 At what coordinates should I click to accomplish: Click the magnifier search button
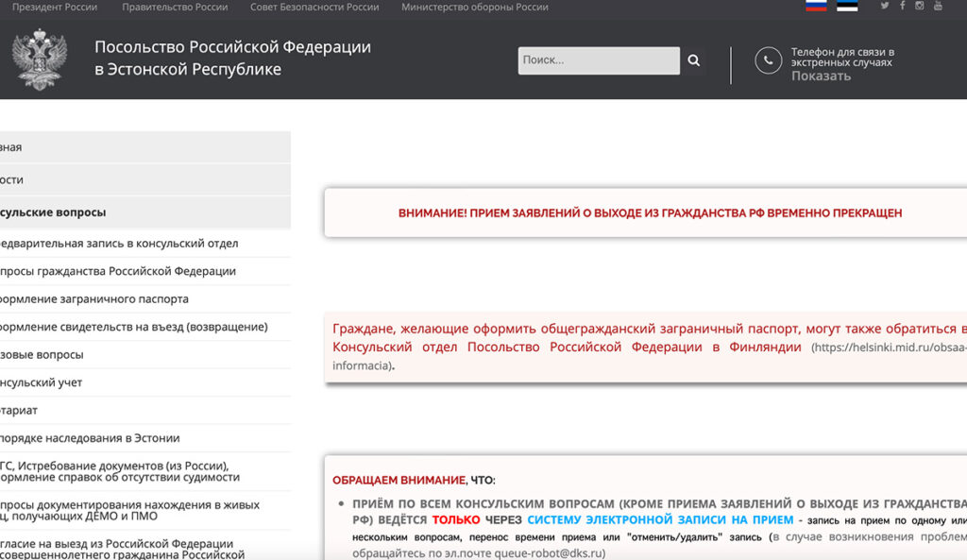(694, 60)
